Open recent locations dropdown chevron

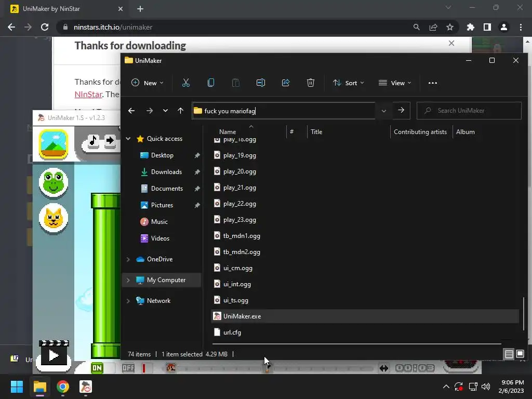click(165, 111)
